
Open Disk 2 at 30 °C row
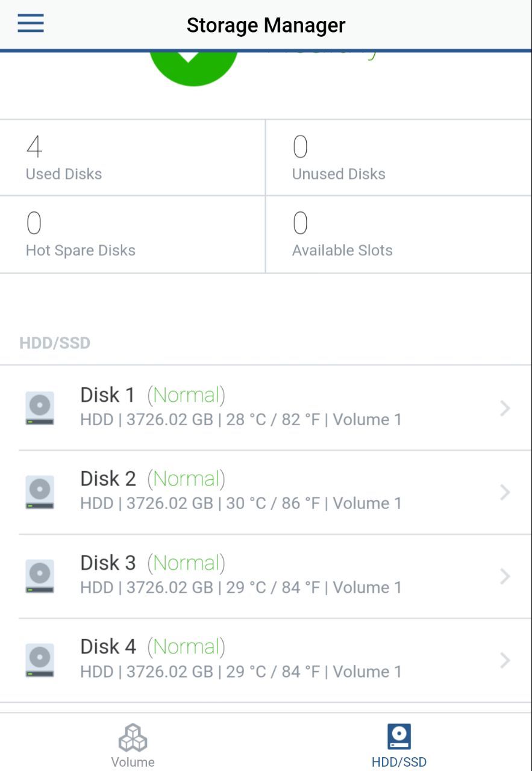266,492
